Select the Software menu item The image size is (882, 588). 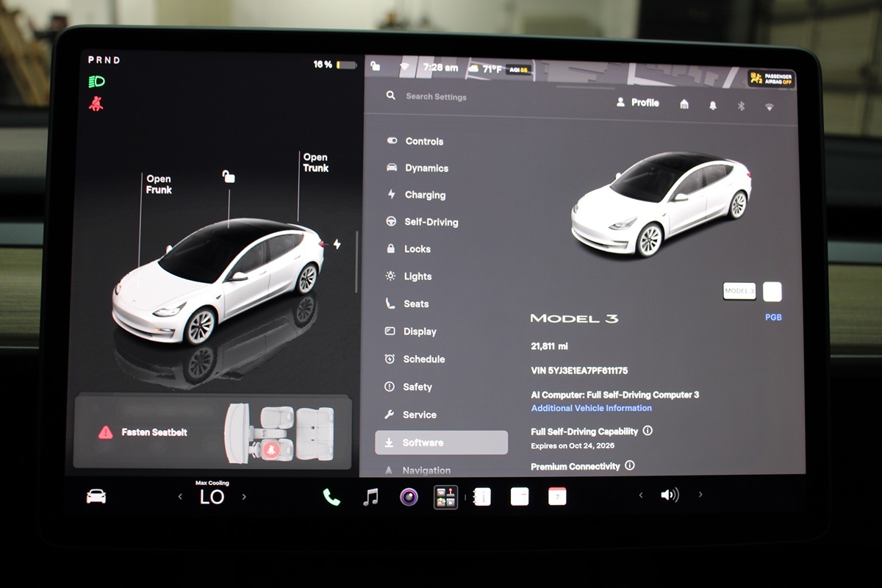coord(442,442)
